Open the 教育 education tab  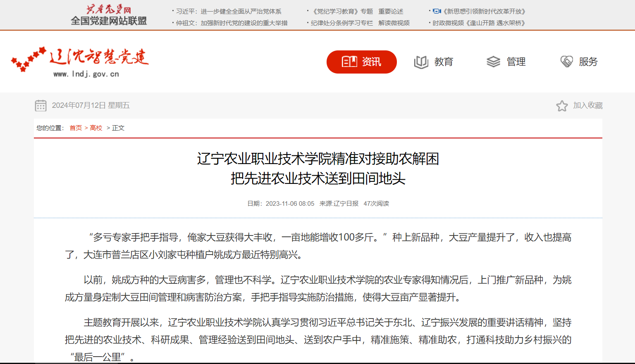[x=434, y=62]
